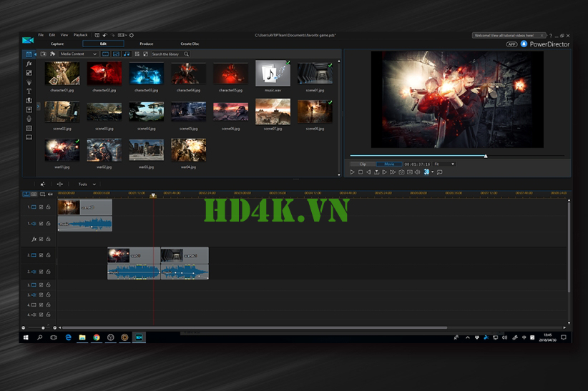Disable video track 1 checkbox
Screen dimensions: 588x391
(x=41, y=207)
